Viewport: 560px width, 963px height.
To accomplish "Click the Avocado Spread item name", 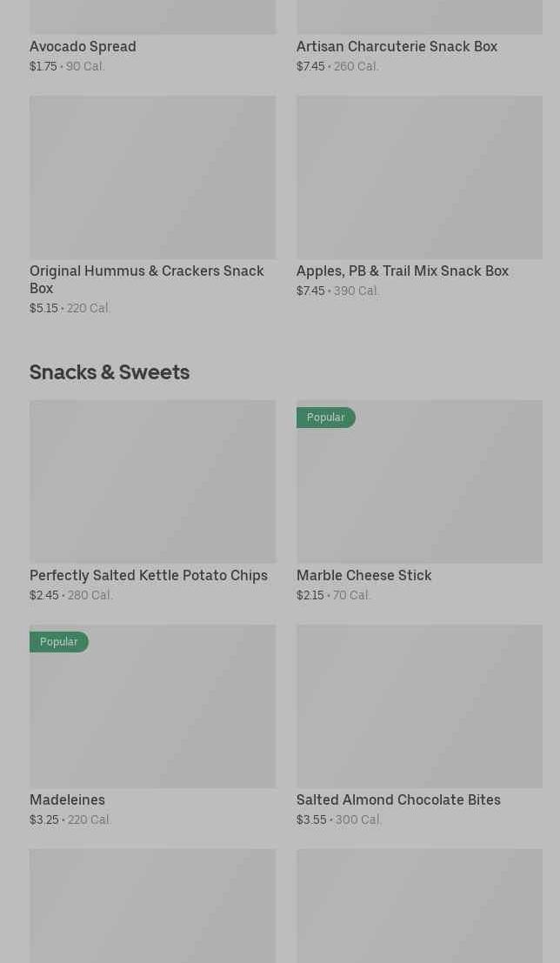I will pos(83,46).
